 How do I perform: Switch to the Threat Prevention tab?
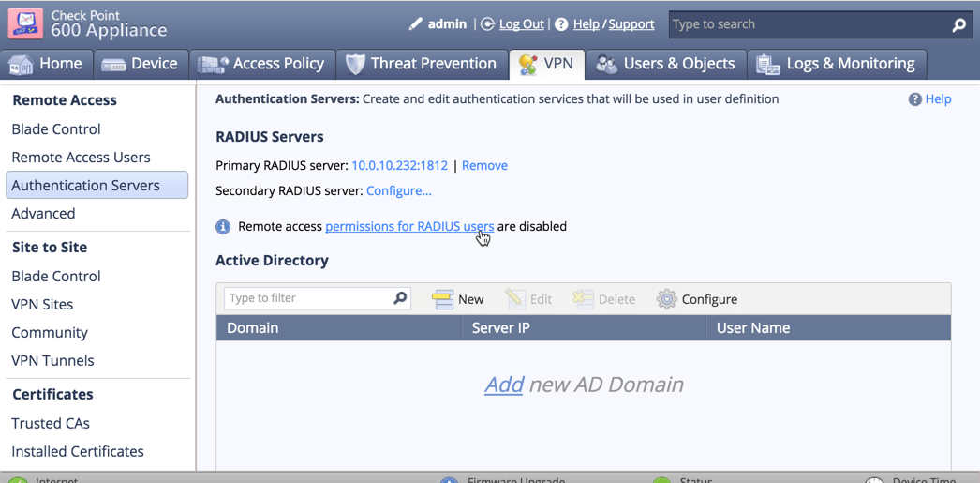click(421, 64)
